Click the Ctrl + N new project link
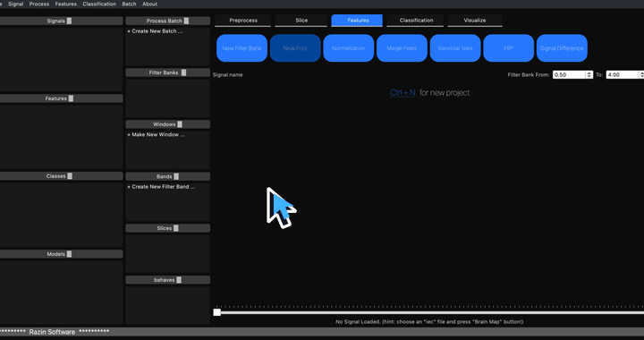Screen dimensions: 644x340 pos(402,93)
